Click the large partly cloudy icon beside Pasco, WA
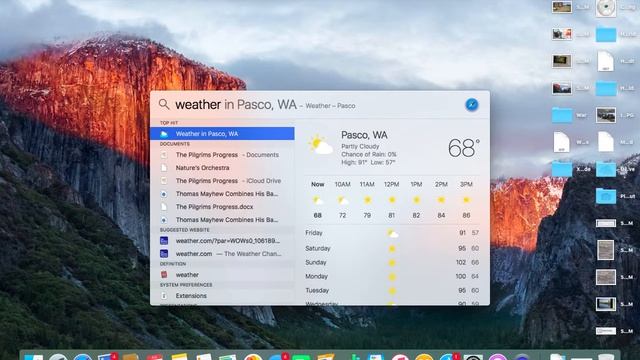This screenshot has width=640, height=360. [x=320, y=145]
